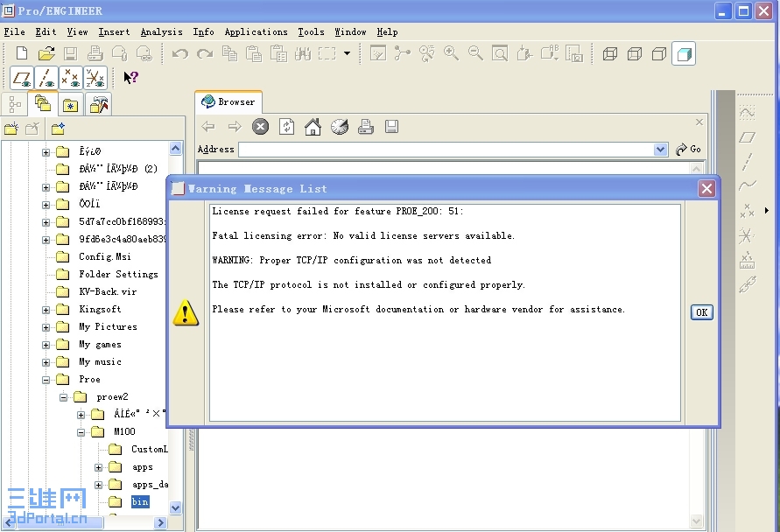Click folder tree scrollbar up arrow
This screenshot has width=780, height=532.
[x=175, y=148]
